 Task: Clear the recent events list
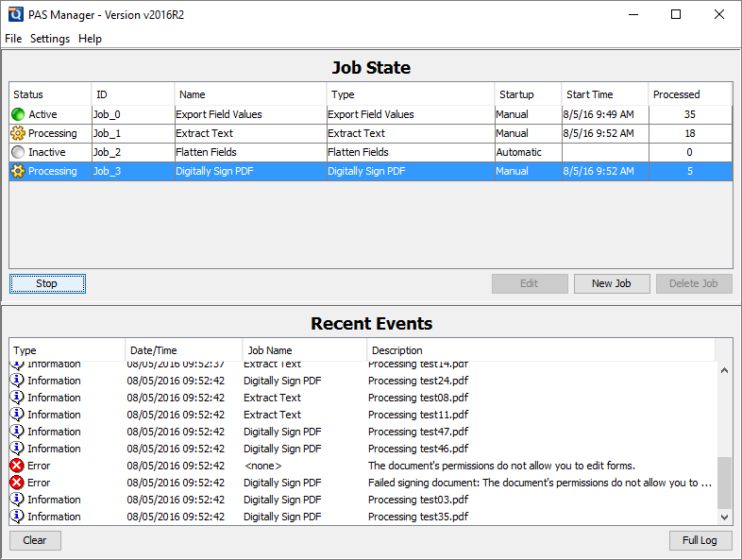35,540
